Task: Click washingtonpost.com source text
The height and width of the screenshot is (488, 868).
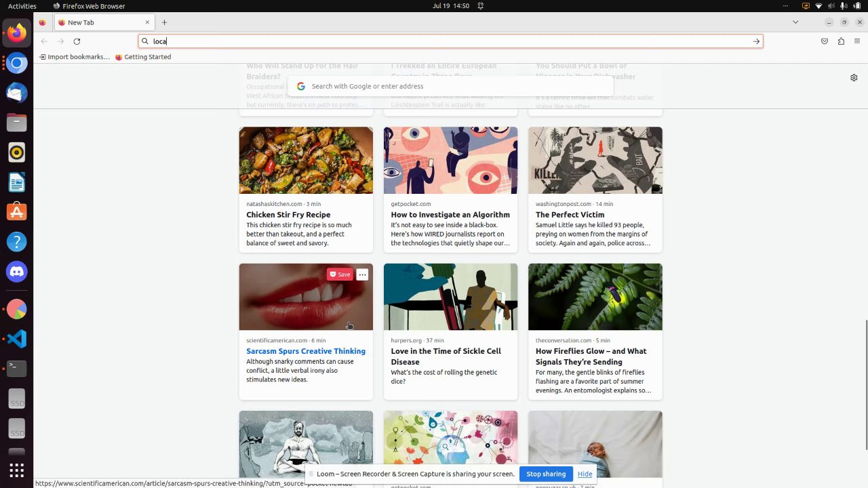Action: (x=564, y=204)
